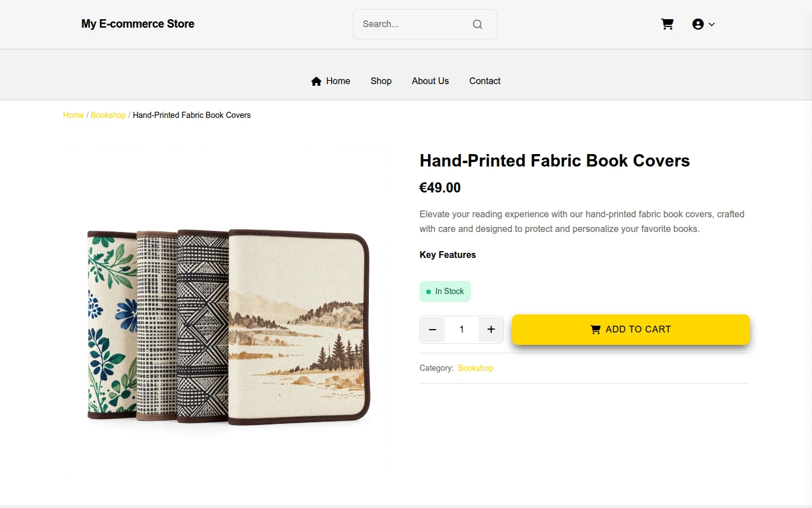This screenshot has height=508, width=812.
Task: Click the My E-commerce Store logo
Action: [138, 24]
